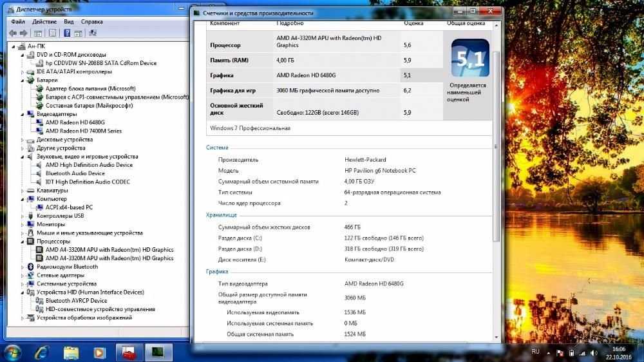
Task: Click the scan for hardware changes icon
Action: point(92,33)
